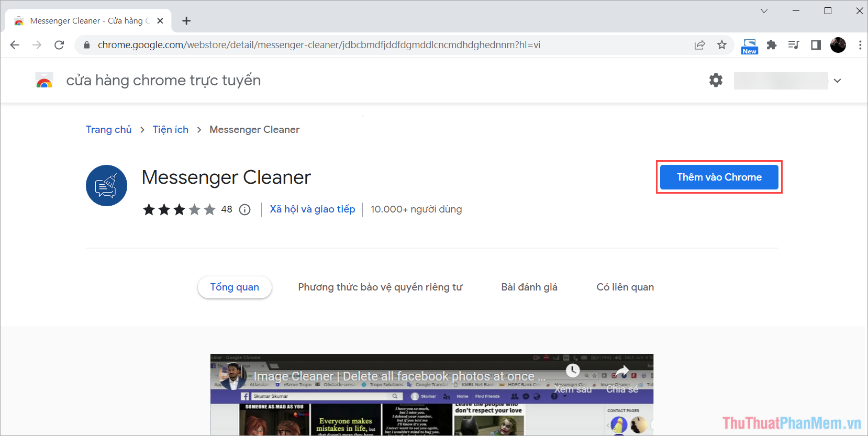Open the Chrome profile avatar
The height and width of the screenshot is (436, 868).
(838, 45)
